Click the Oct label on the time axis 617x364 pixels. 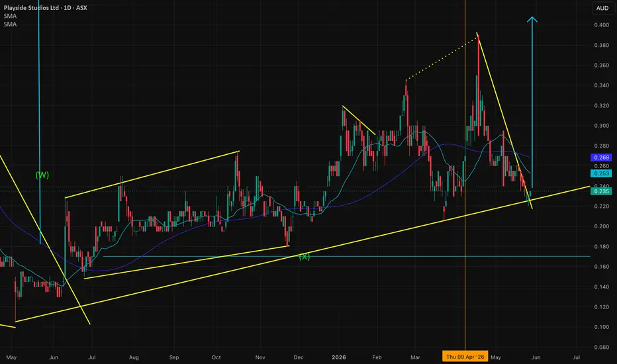(x=216, y=357)
